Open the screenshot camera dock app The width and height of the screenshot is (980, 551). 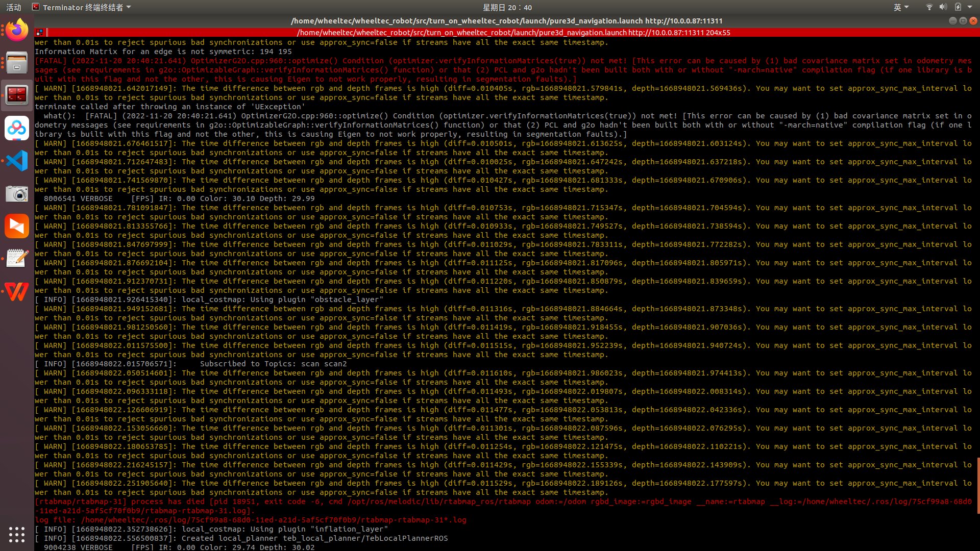(x=17, y=193)
